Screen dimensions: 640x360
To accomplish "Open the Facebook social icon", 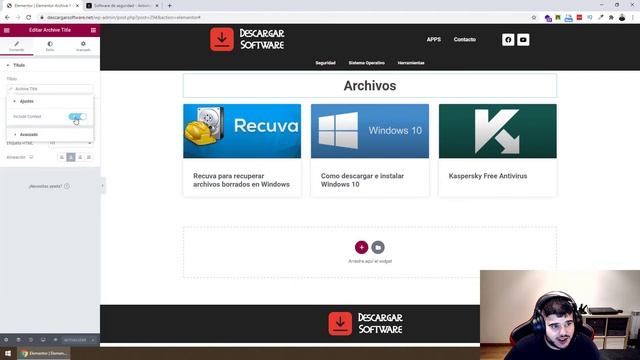I will click(x=508, y=40).
